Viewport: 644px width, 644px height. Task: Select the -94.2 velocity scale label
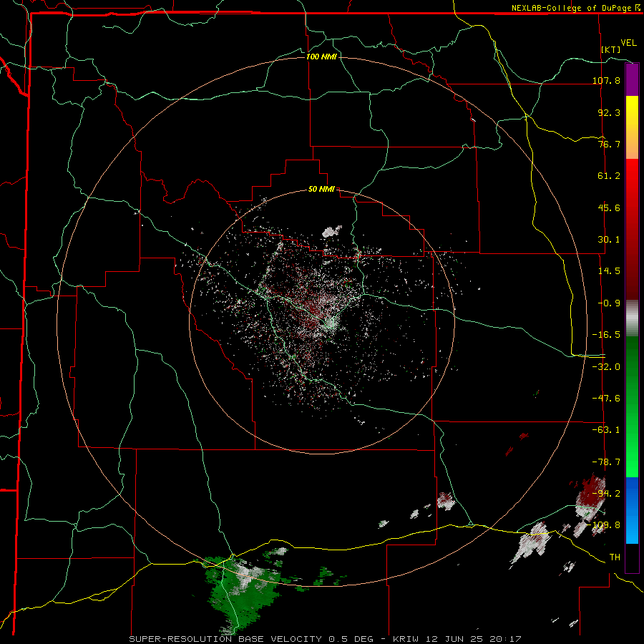[606, 494]
